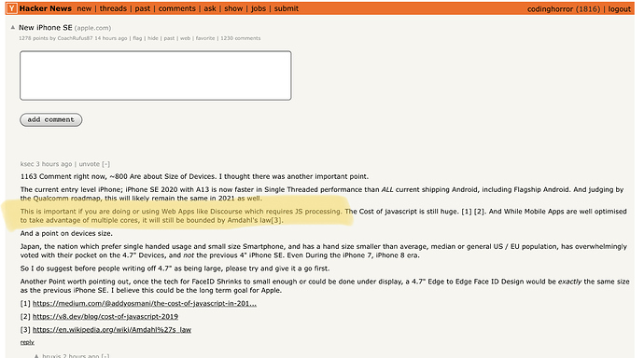Go to the ask section

click(x=210, y=8)
